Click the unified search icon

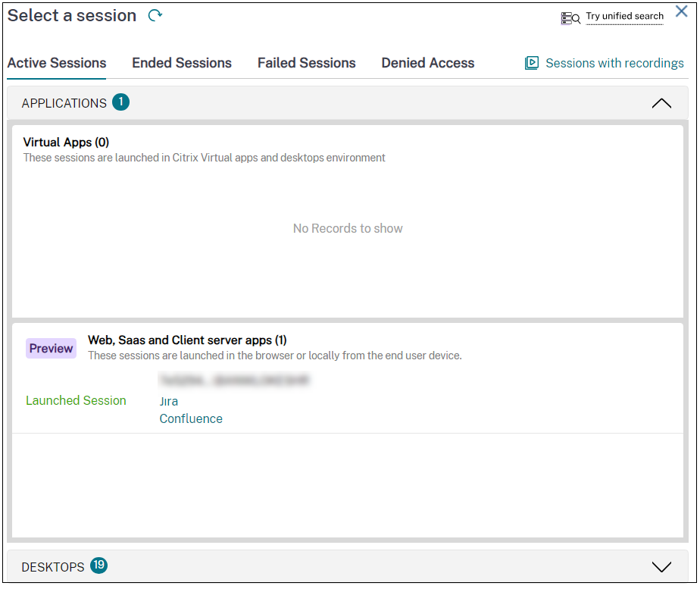coord(570,18)
